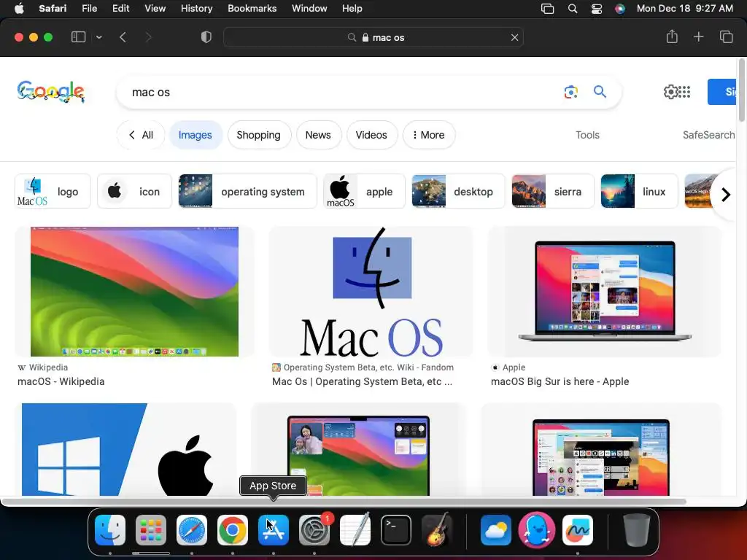Image resolution: width=747 pixels, height=560 pixels.
Task: Open System Settings from the Dock
Action: [x=314, y=530]
